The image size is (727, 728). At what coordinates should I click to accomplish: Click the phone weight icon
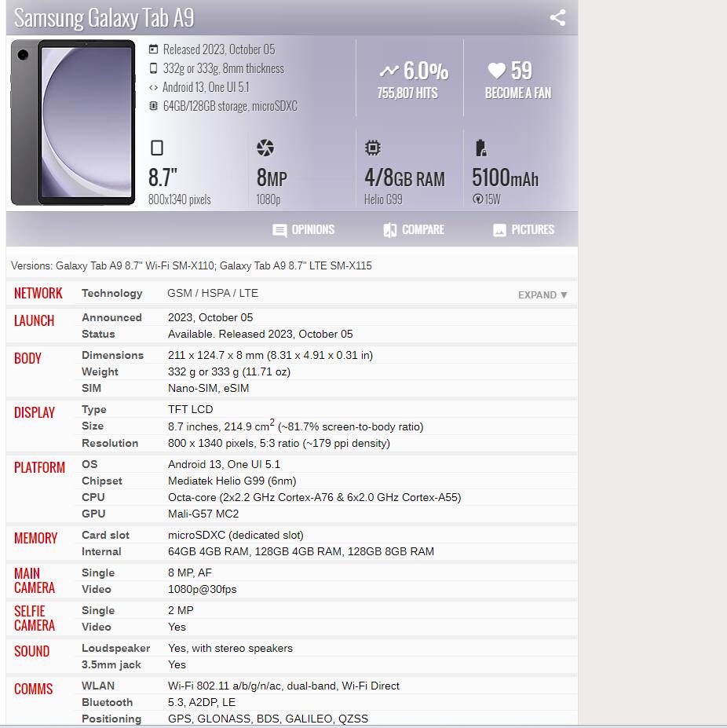[153, 68]
